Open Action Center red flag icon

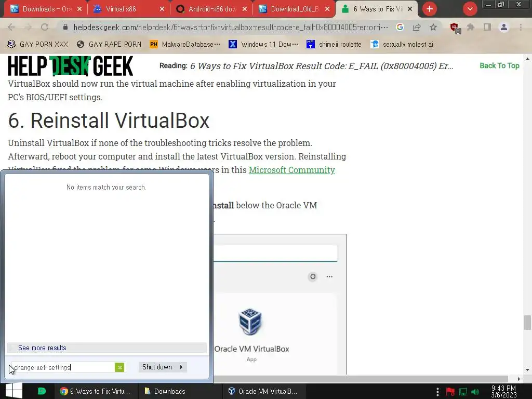point(450,392)
